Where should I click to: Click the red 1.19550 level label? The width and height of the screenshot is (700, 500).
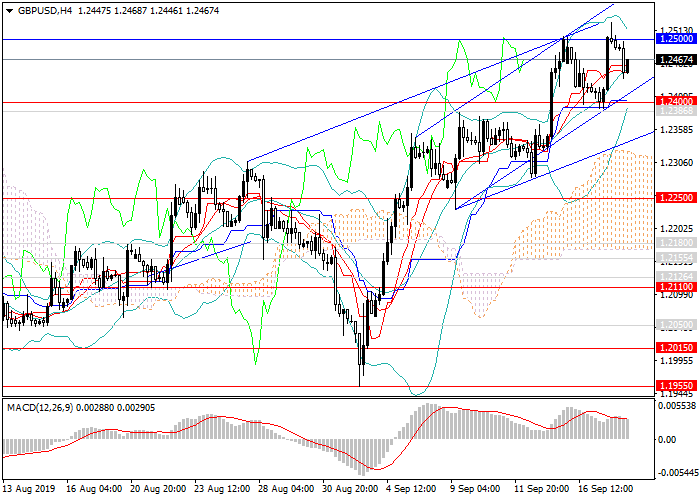676,385
